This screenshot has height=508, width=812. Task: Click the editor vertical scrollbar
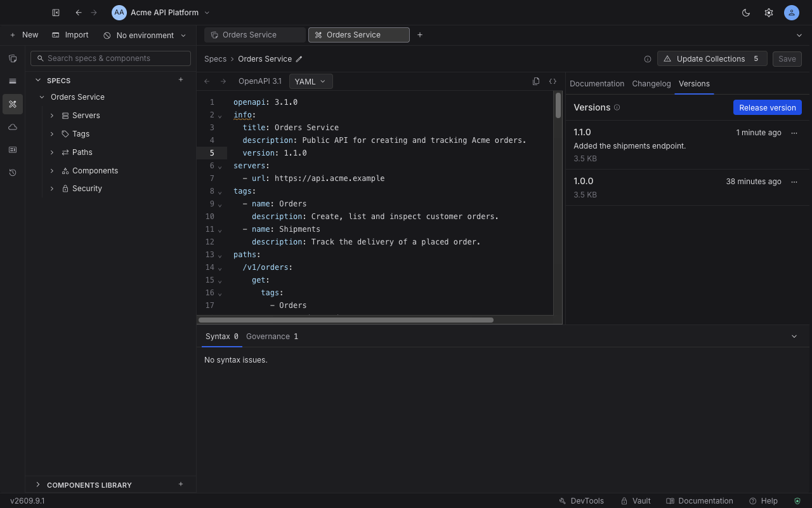(558, 105)
